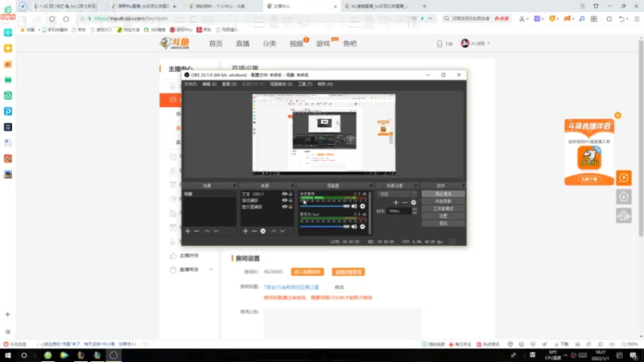Image resolution: width=644 pixels, height=362 pixels.
Task: Click room announcement text area
Action: point(343,323)
